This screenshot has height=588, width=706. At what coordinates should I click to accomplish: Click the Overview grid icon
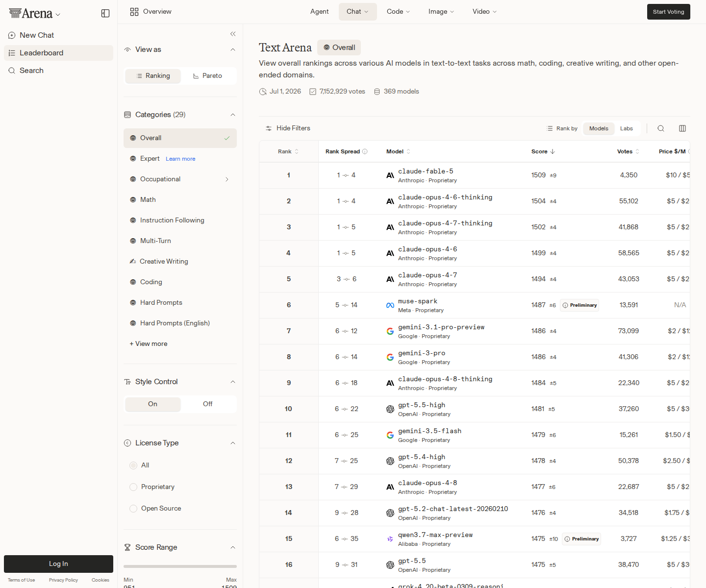point(134,12)
